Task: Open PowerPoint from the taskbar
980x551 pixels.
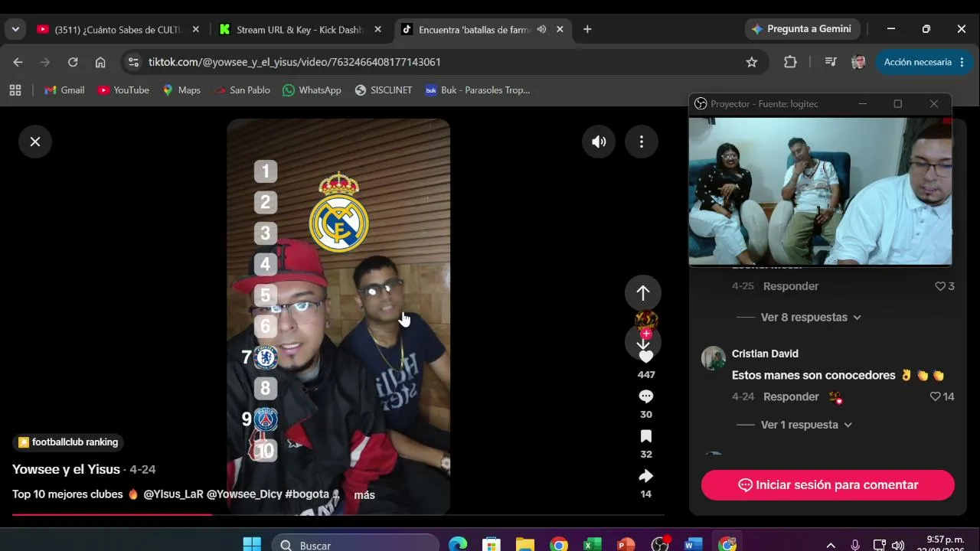Action: click(626, 545)
